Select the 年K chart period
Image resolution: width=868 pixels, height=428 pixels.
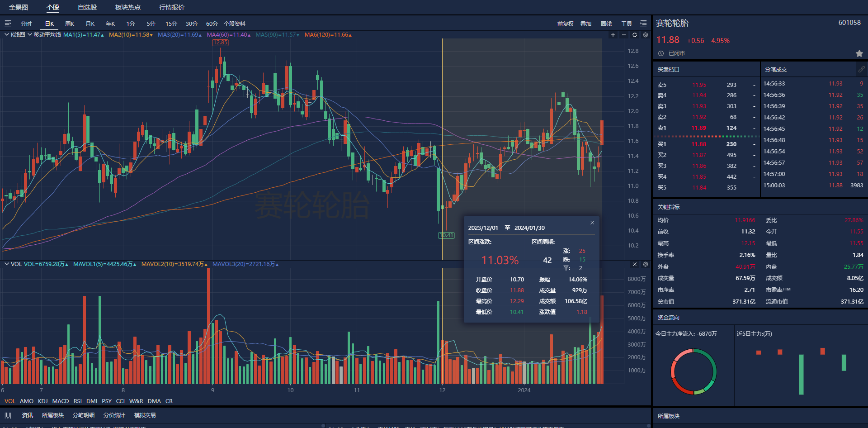[110, 24]
